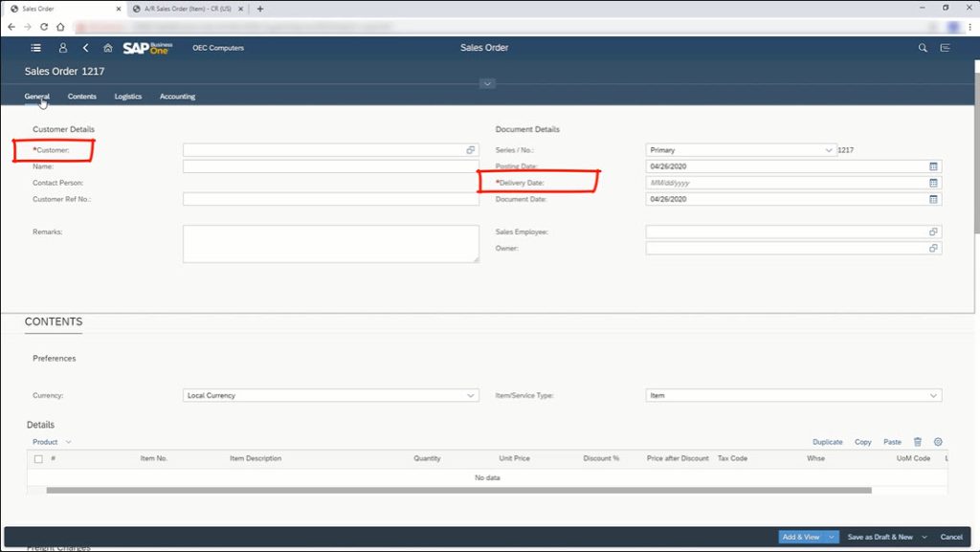
Task: Go back with the SAP back arrow
Action: click(x=85, y=48)
